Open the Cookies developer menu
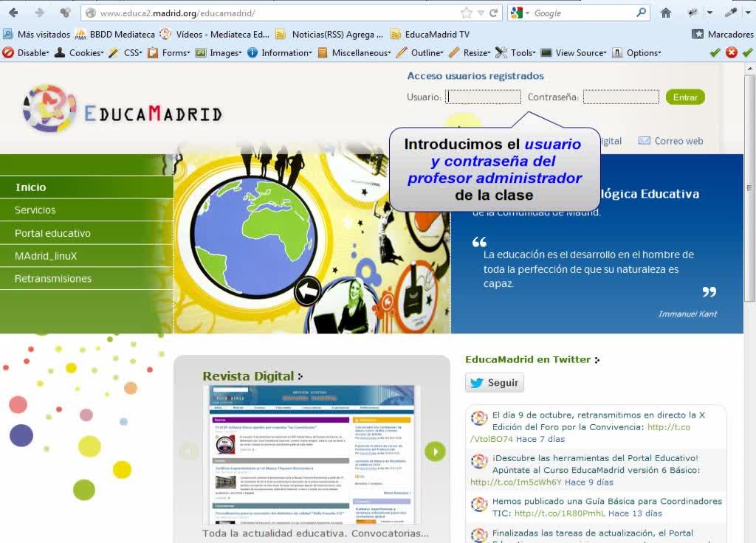This screenshot has width=756, height=543. 80,52
